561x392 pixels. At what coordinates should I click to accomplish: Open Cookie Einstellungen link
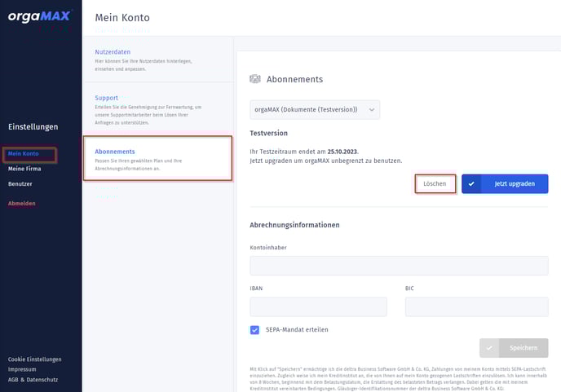click(35, 359)
